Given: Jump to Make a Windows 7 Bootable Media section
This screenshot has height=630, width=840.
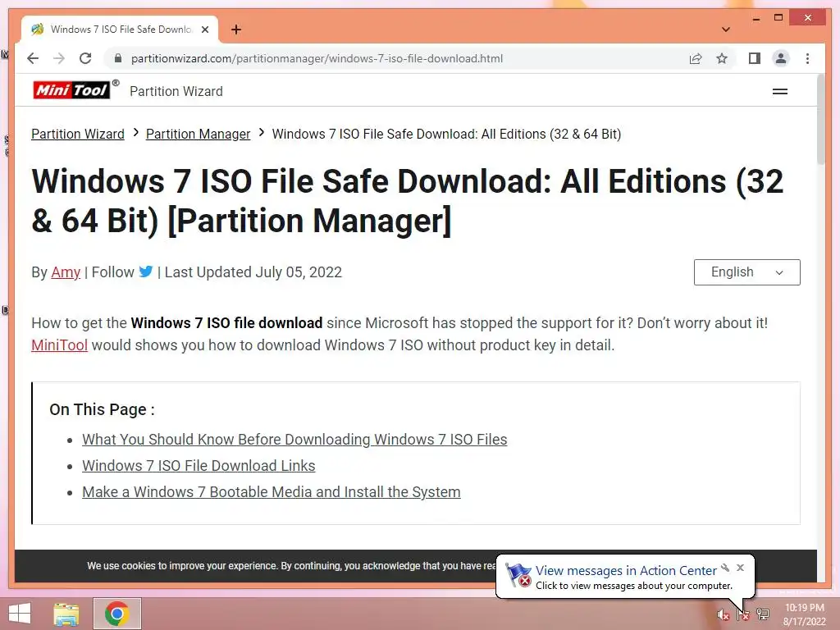Looking at the screenshot, I should pyautogui.click(x=271, y=492).
